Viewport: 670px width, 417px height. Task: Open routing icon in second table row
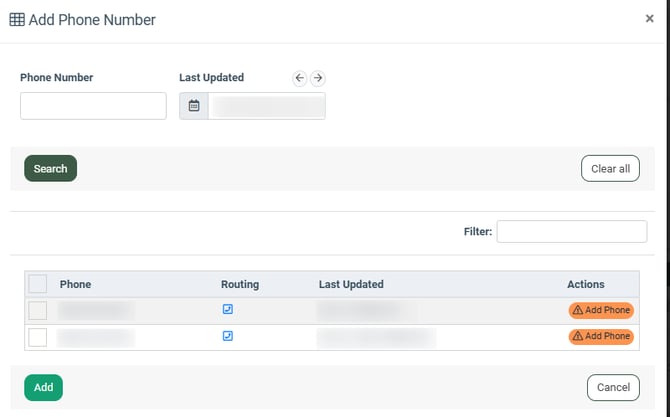pyautogui.click(x=228, y=336)
